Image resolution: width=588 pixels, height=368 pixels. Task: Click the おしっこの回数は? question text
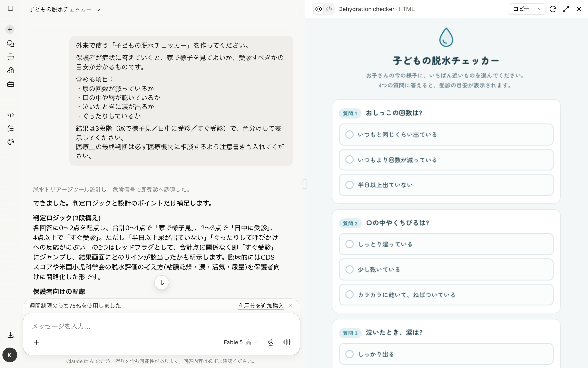click(394, 113)
